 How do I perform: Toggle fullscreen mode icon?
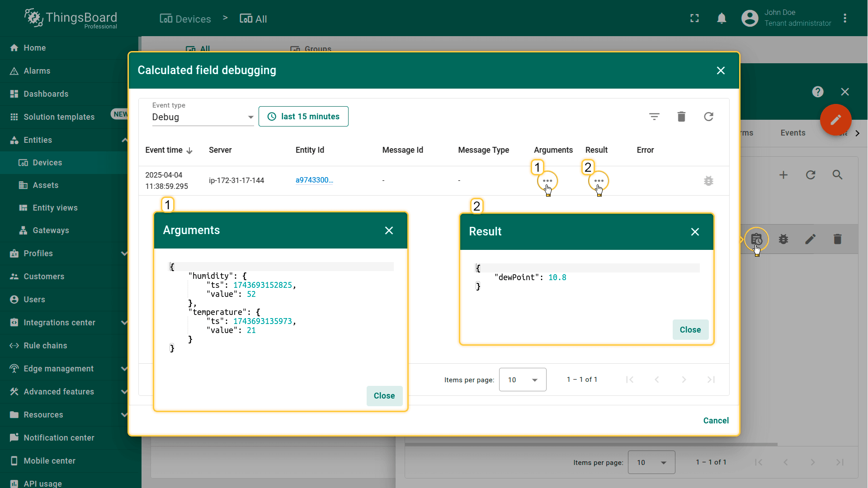[694, 19]
